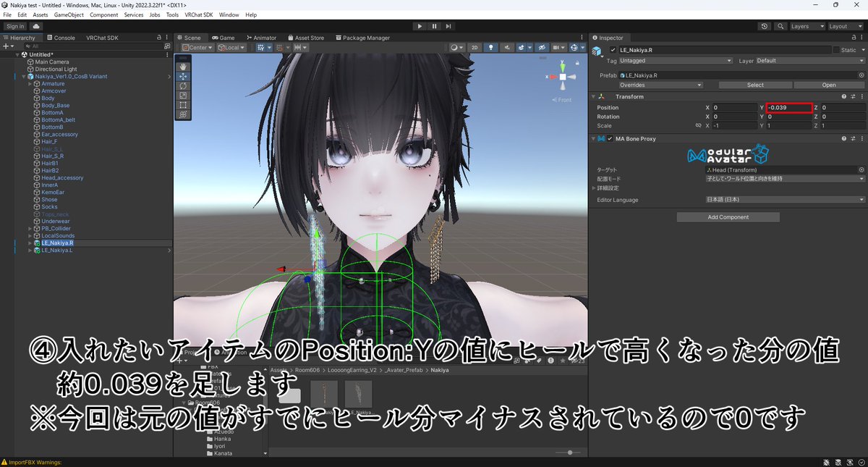
Task: Toggle the Static checkbox
Action: 837,50
